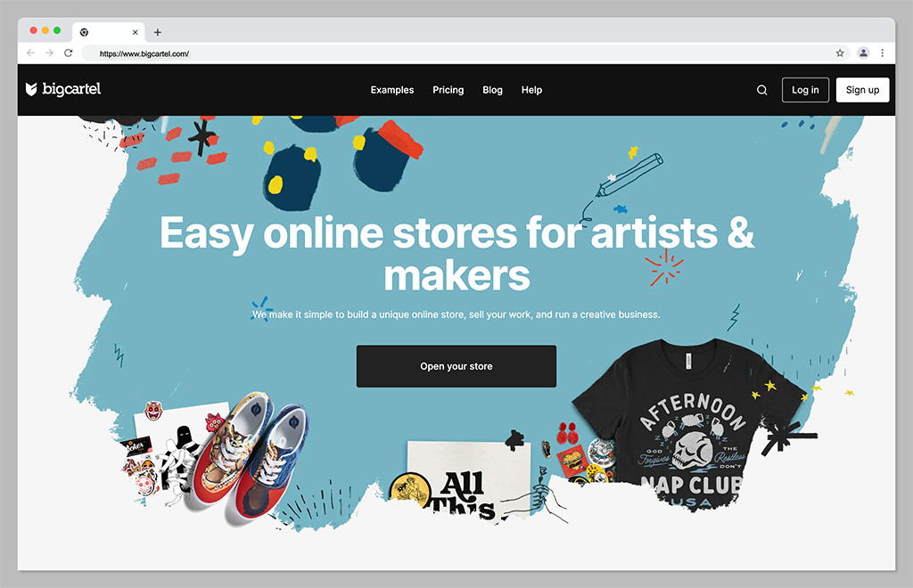
Task: Reload the page using the refresh icon
Action: pos(68,53)
